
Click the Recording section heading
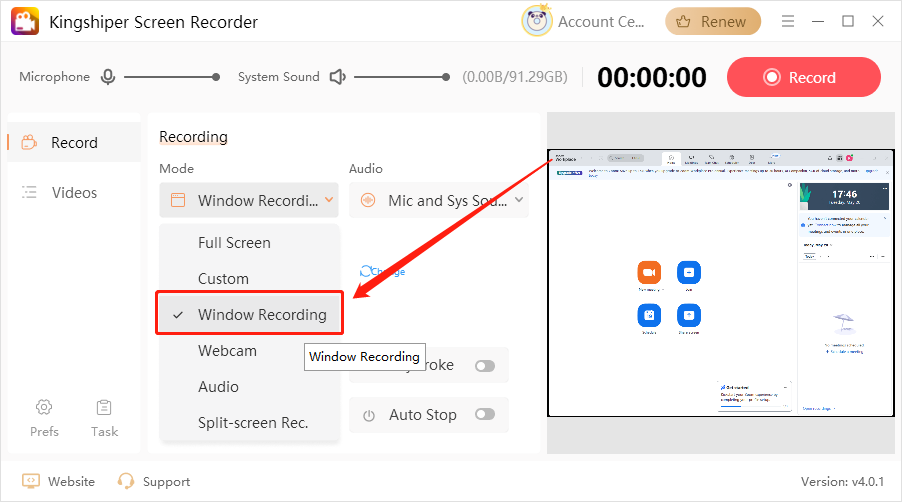[193, 137]
